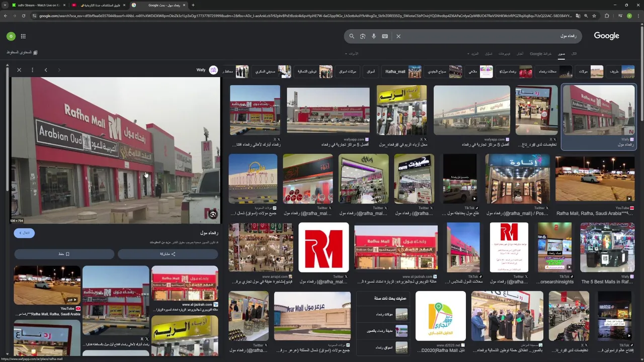
Task: Expand the Tools dropdown (الأدوات)
Action: pyautogui.click(x=352, y=54)
